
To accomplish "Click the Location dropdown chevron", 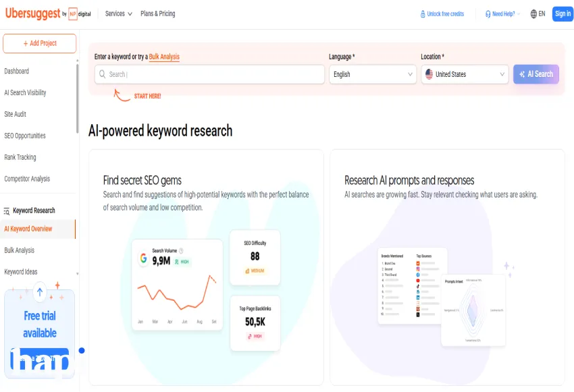I will (502, 74).
